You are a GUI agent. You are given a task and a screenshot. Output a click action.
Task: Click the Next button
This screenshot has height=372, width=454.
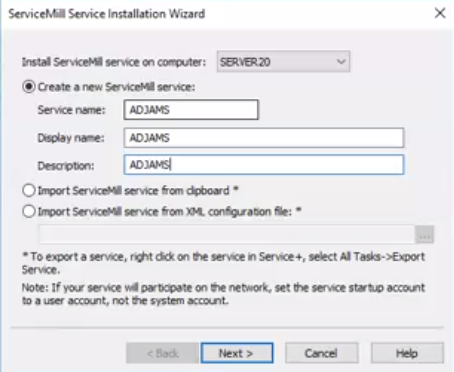coord(237,353)
